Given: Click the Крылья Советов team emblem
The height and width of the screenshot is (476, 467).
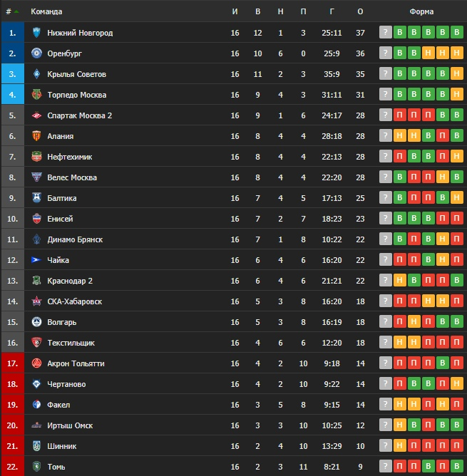Looking at the screenshot, I should click(x=37, y=74).
